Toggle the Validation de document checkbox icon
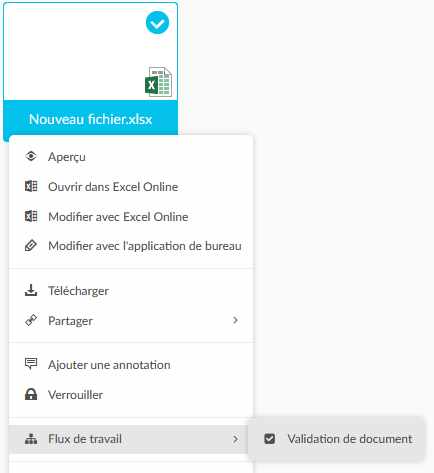Screen dimensions: 434x473 [270, 439]
